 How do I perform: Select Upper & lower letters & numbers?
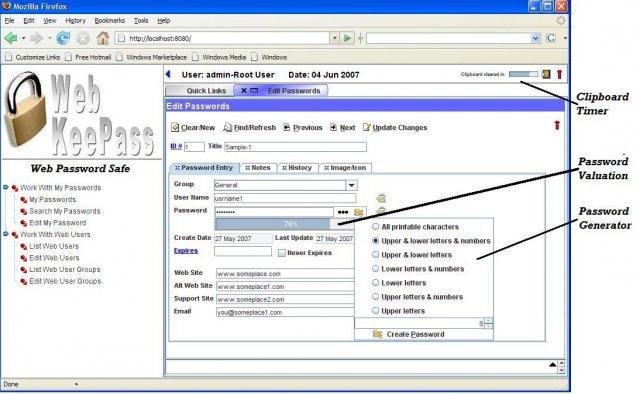(x=375, y=241)
